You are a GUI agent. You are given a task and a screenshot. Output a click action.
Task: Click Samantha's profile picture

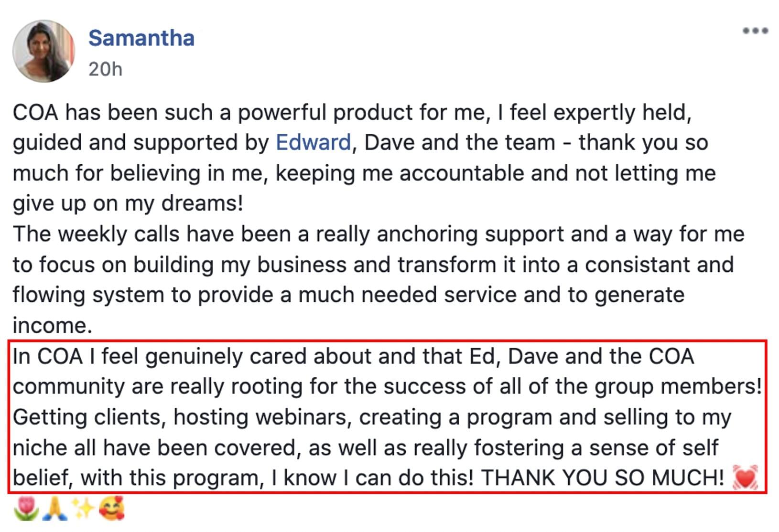[44, 51]
